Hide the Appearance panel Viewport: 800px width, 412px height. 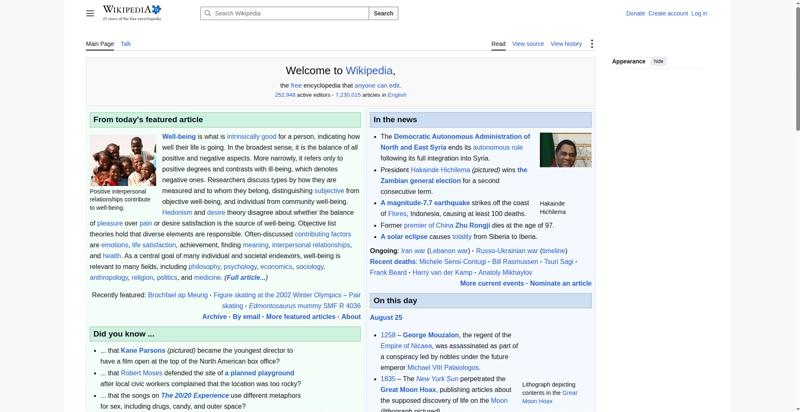click(659, 61)
